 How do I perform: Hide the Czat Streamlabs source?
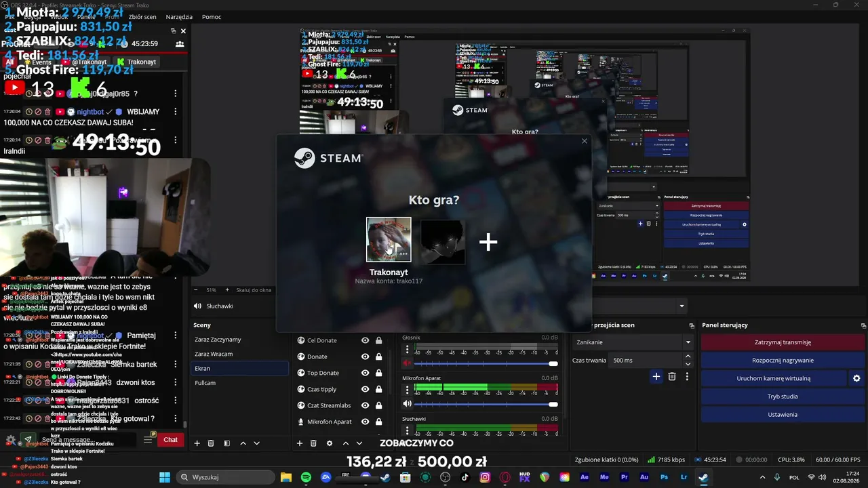366,405
